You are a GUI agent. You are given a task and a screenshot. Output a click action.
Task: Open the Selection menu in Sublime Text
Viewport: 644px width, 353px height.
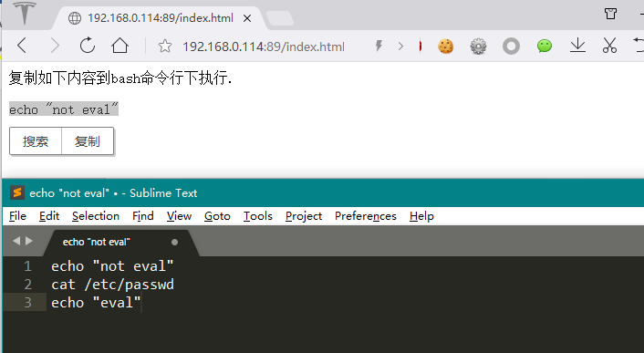(x=96, y=216)
